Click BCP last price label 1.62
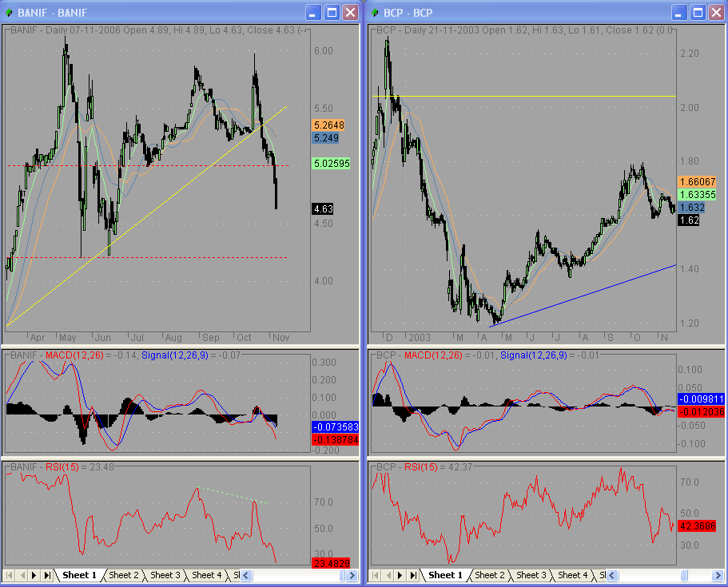Viewport: 728px width, 587px height. pos(689,220)
